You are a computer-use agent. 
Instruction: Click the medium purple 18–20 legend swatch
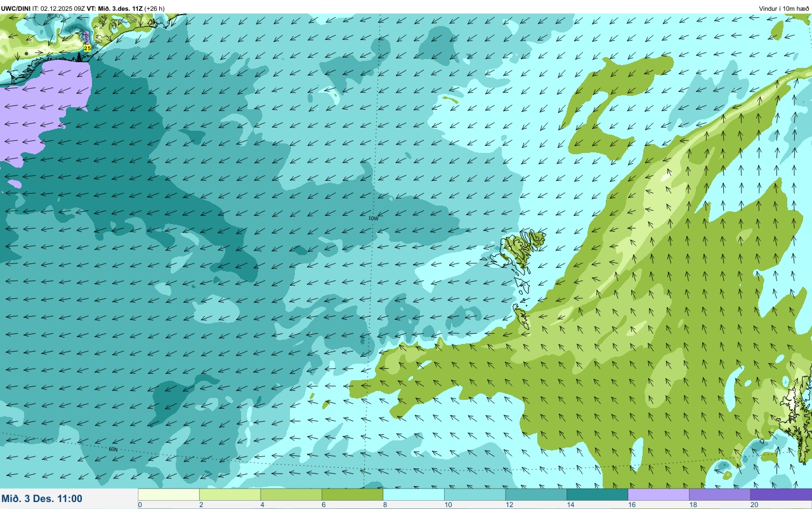(x=719, y=494)
